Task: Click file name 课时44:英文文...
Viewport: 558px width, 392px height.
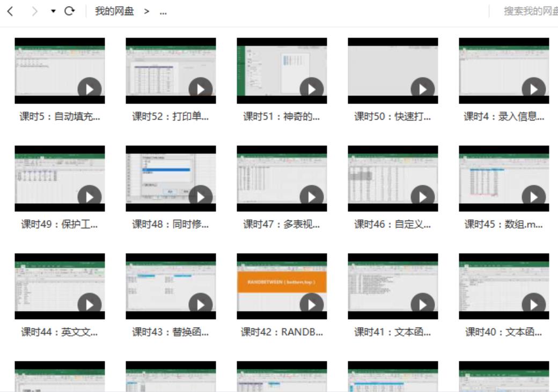Action: (60, 332)
